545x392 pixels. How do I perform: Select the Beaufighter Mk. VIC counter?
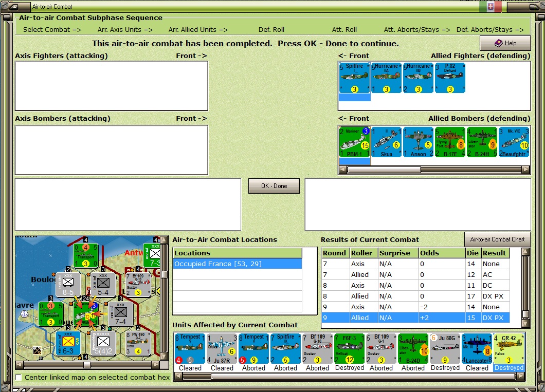pyautogui.click(x=514, y=142)
